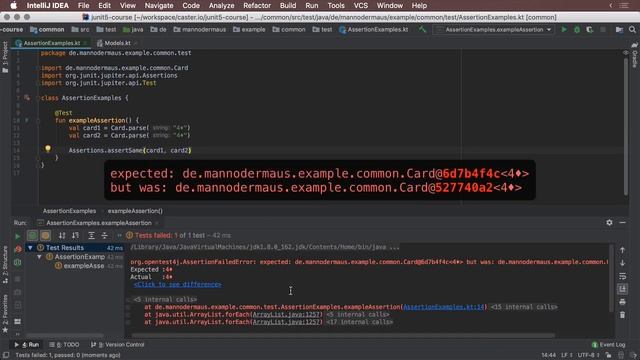Run class from gutter icon at AssertionExamples

coord(27,98)
